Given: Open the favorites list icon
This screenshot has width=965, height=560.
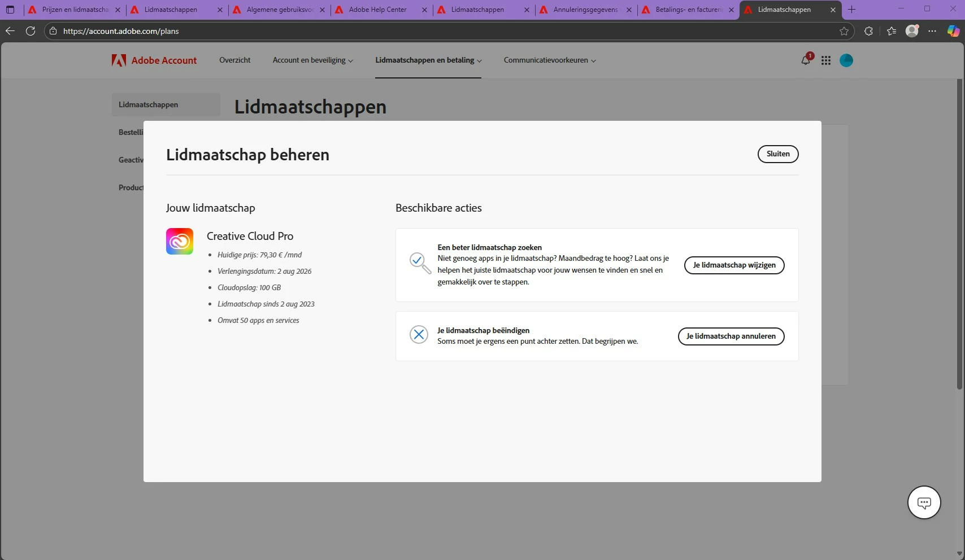Looking at the screenshot, I should click(892, 31).
